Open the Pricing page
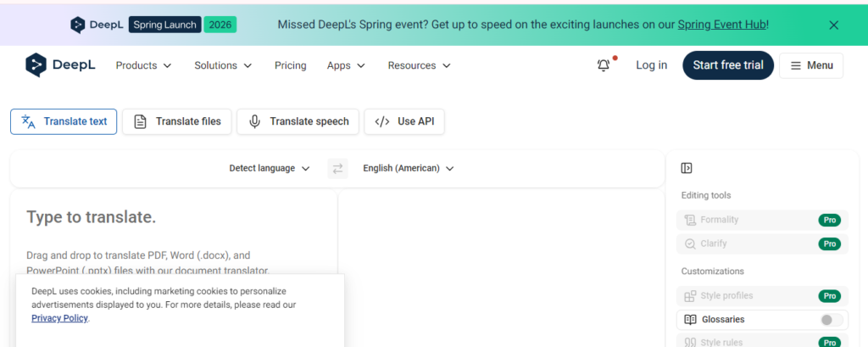This screenshot has height=347, width=868. point(290,65)
